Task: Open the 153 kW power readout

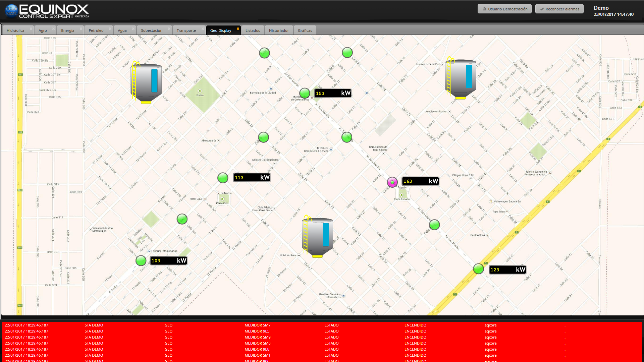Action: pyautogui.click(x=333, y=93)
